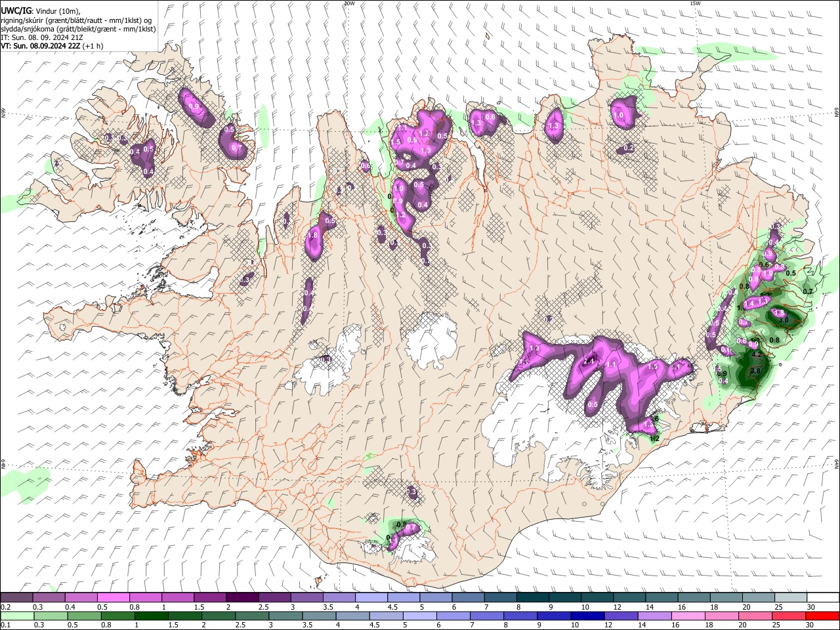Click the '30' label on the snow scale

tap(811, 607)
